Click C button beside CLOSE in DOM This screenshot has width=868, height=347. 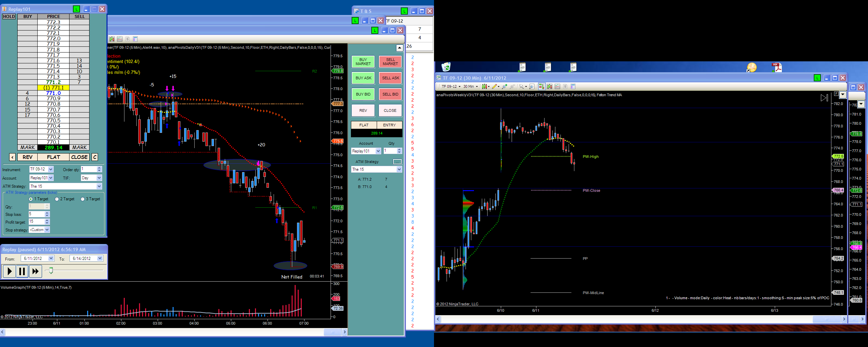[95, 157]
